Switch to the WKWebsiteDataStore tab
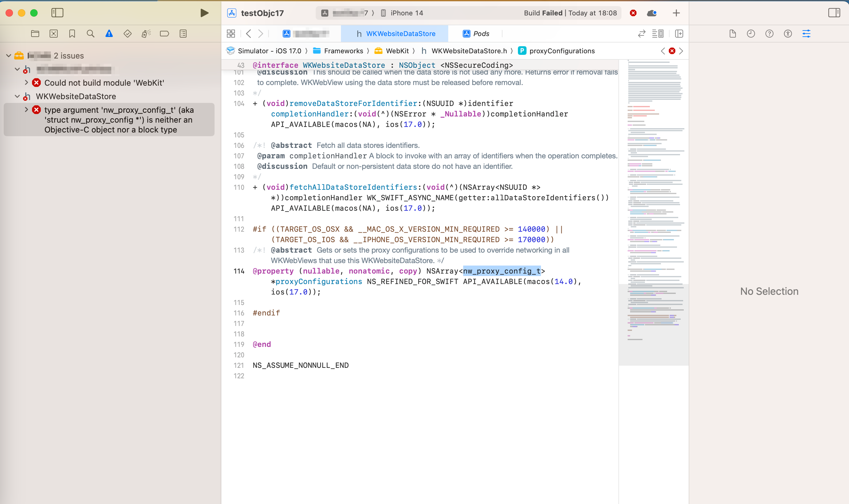Viewport: 849px width, 504px height. 395,34
